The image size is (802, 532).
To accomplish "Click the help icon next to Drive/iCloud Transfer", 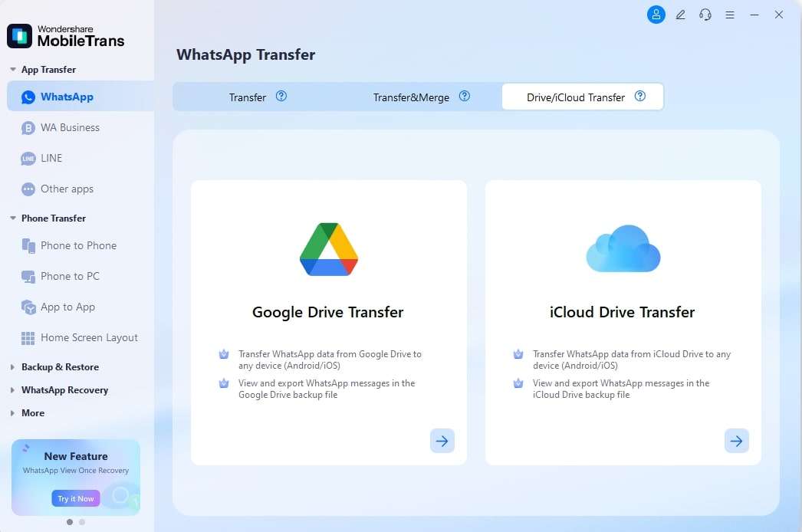I will [x=640, y=96].
